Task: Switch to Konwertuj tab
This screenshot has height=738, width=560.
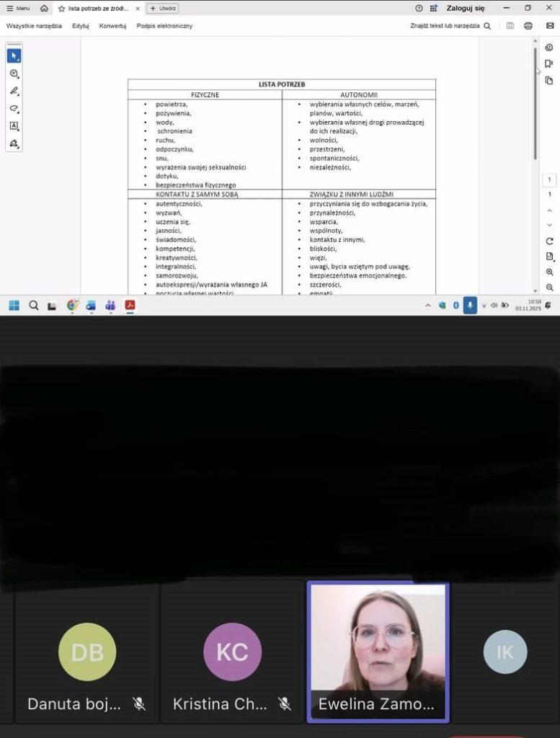Action: pos(112,26)
